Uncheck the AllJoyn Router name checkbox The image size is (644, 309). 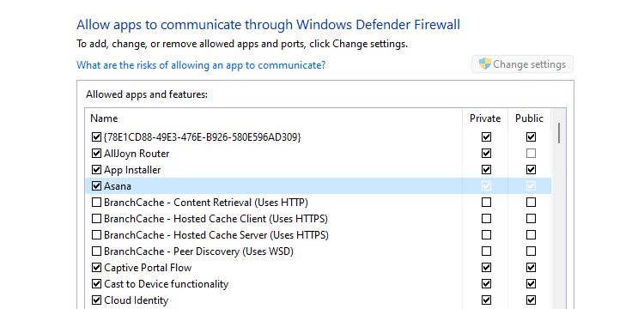click(96, 154)
